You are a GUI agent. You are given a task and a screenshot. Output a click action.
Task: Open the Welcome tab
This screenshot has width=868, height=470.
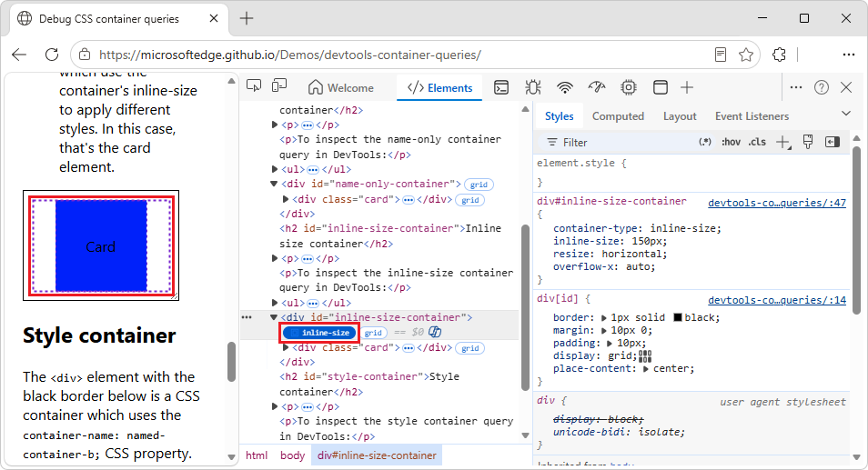[341, 88]
